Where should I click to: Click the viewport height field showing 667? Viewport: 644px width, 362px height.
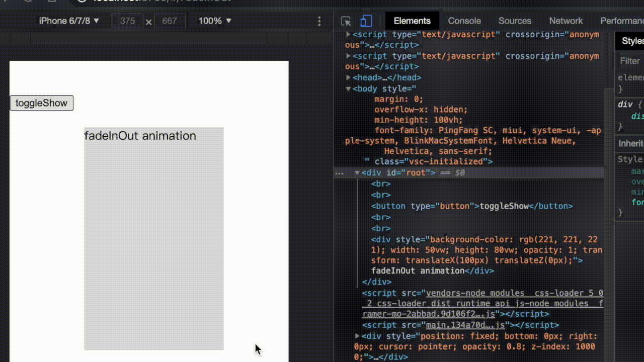point(170,21)
